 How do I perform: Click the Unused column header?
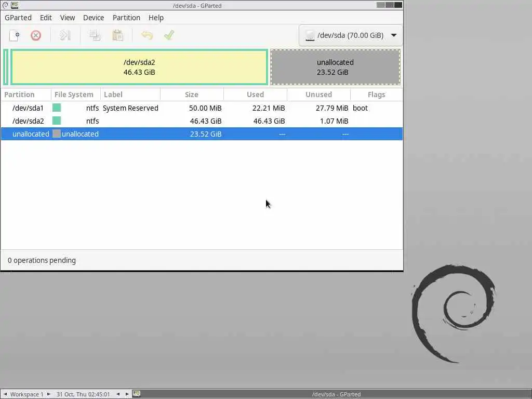coord(318,95)
